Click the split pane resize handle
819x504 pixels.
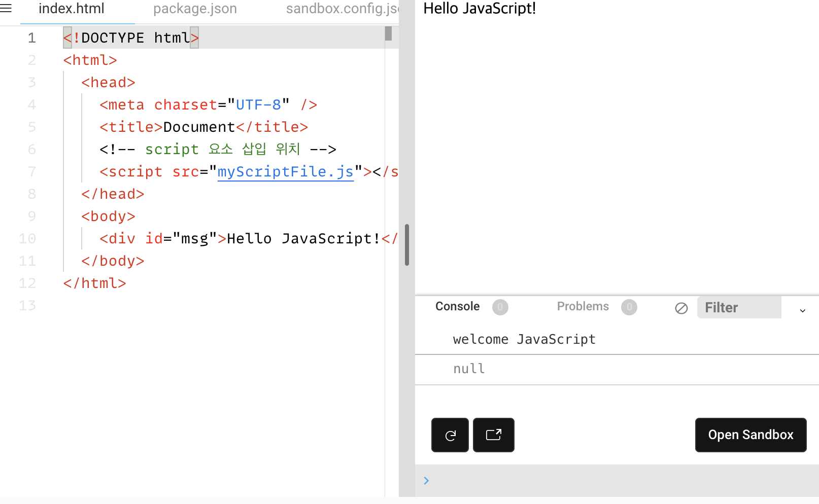click(407, 245)
